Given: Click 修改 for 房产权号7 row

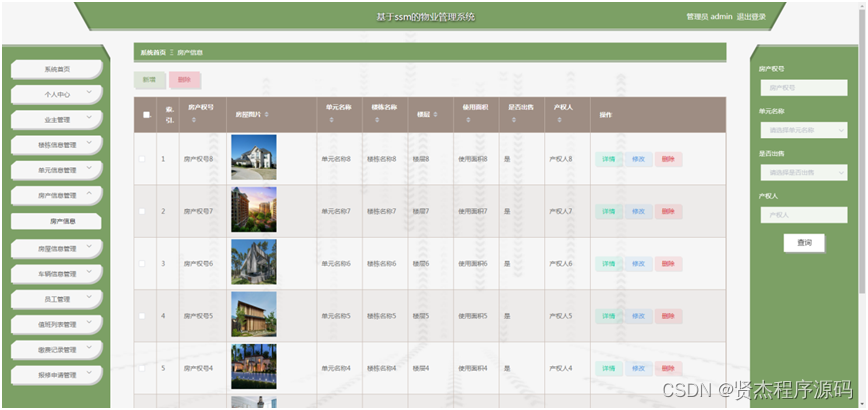Looking at the screenshot, I should 638,211.
